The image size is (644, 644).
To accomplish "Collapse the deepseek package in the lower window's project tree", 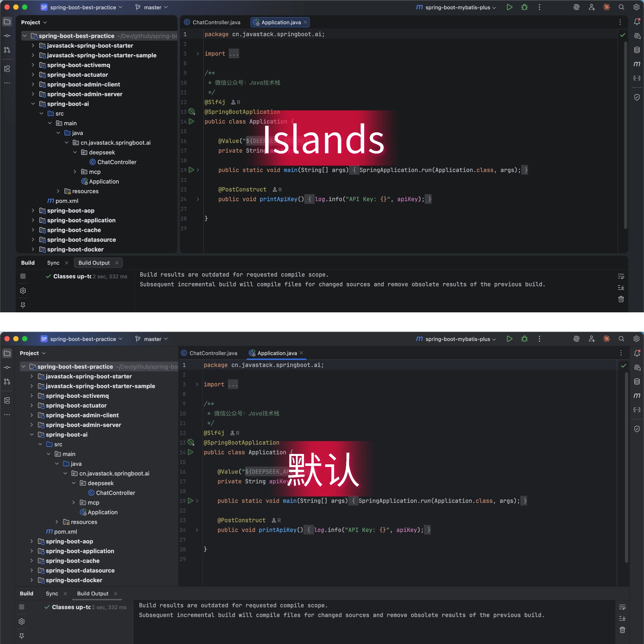I will (x=74, y=483).
